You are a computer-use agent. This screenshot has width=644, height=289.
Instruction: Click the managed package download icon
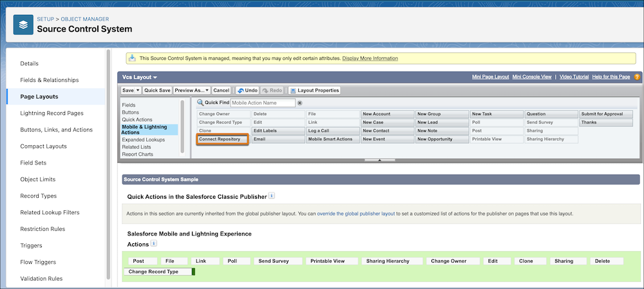[132, 58]
